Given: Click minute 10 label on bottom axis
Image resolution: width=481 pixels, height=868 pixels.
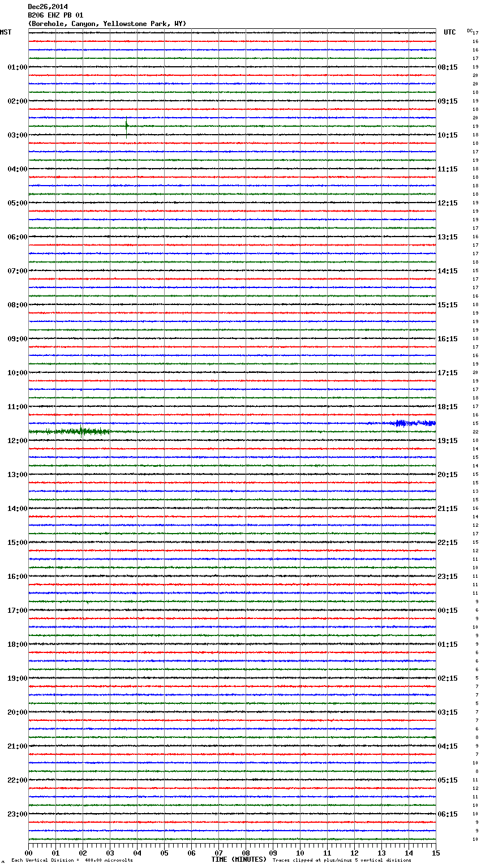Looking at the screenshot, I should click(x=300, y=853).
